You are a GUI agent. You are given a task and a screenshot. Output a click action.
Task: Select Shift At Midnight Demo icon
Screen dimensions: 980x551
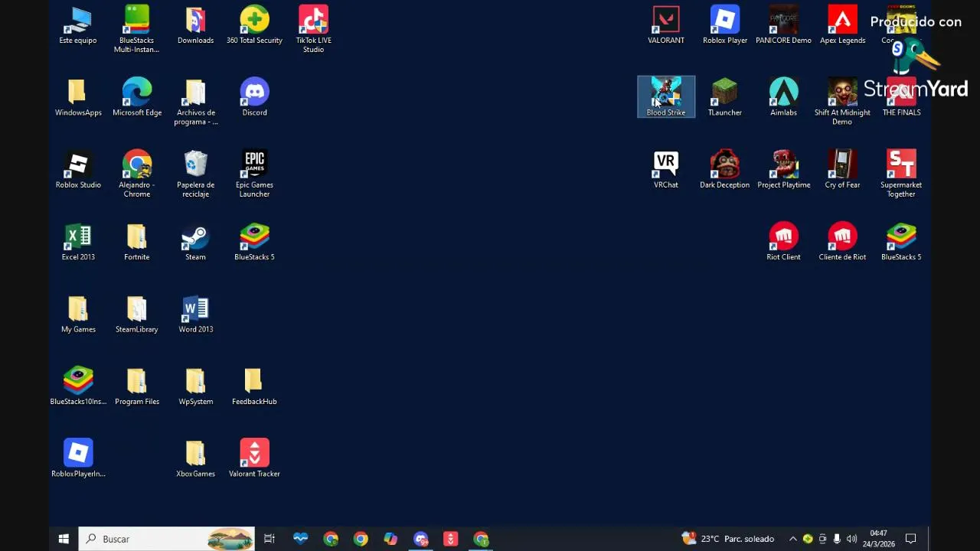click(842, 102)
